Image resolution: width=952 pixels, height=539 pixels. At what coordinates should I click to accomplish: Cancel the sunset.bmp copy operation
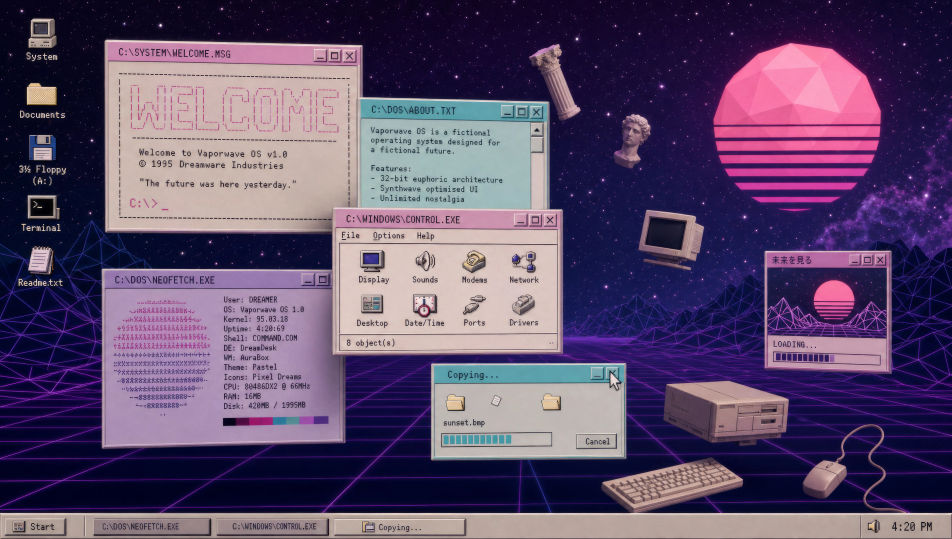pos(596,441)
